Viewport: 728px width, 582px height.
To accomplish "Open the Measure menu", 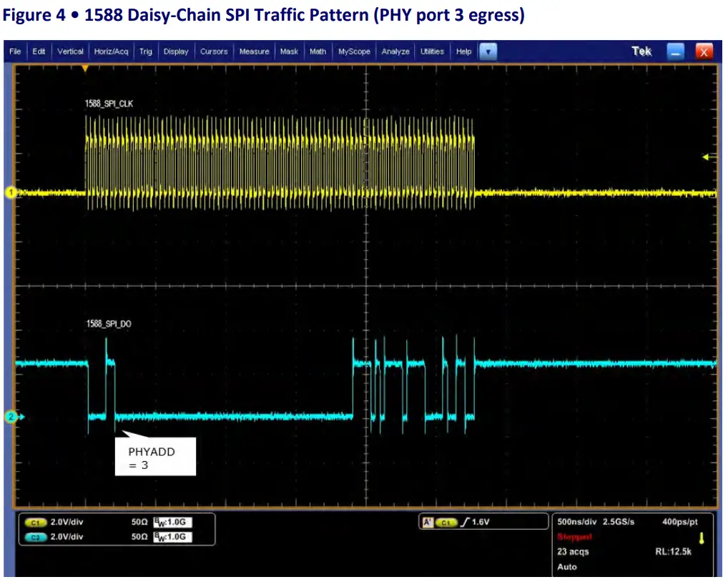I will click(255, 51).
